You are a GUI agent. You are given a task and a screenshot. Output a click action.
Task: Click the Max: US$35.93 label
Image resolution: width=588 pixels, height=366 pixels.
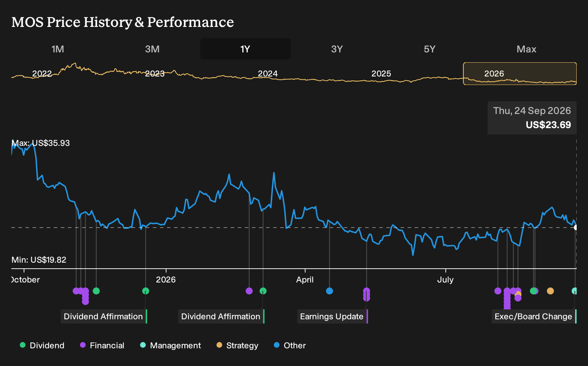pos(41,143)
